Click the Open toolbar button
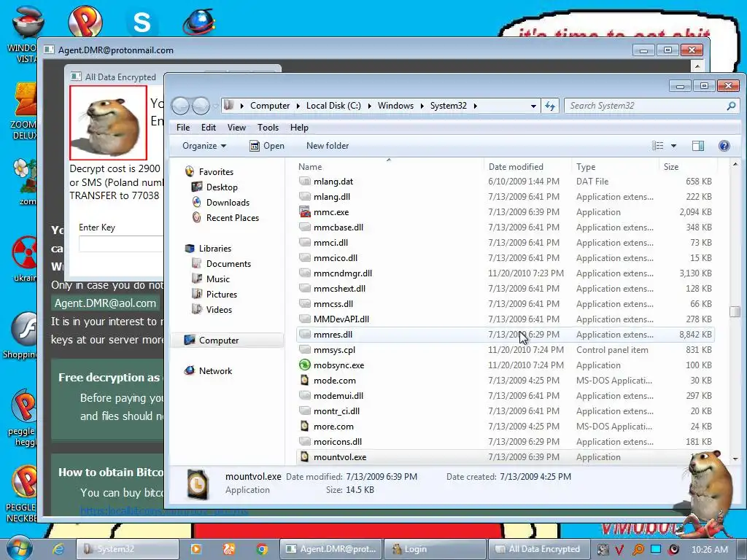The image size is (747, 560). (267, 146)
